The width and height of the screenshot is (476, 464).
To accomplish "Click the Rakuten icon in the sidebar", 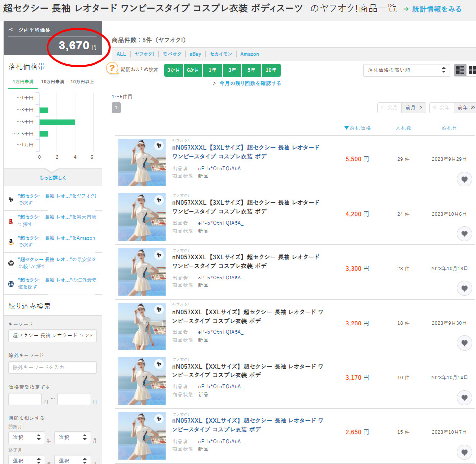I will (x=11, y=221).
